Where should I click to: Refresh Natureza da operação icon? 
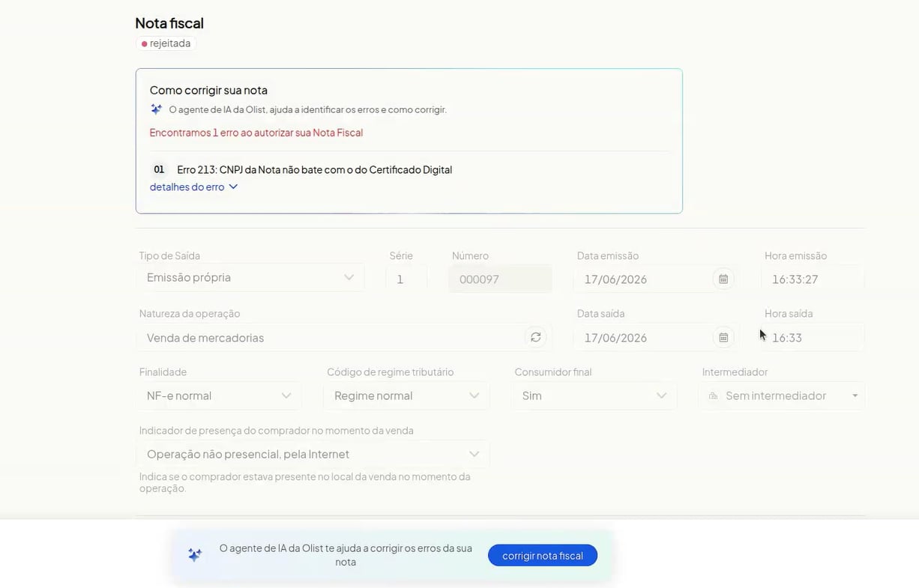(x=536, y=337)
